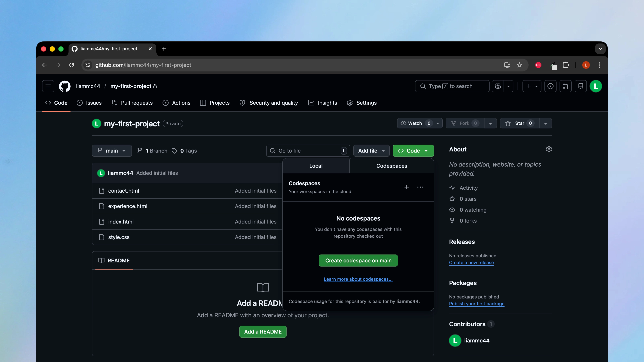Follow Learn more about codespaces link
Screen dimensions: 644x362
coord(358,279)
